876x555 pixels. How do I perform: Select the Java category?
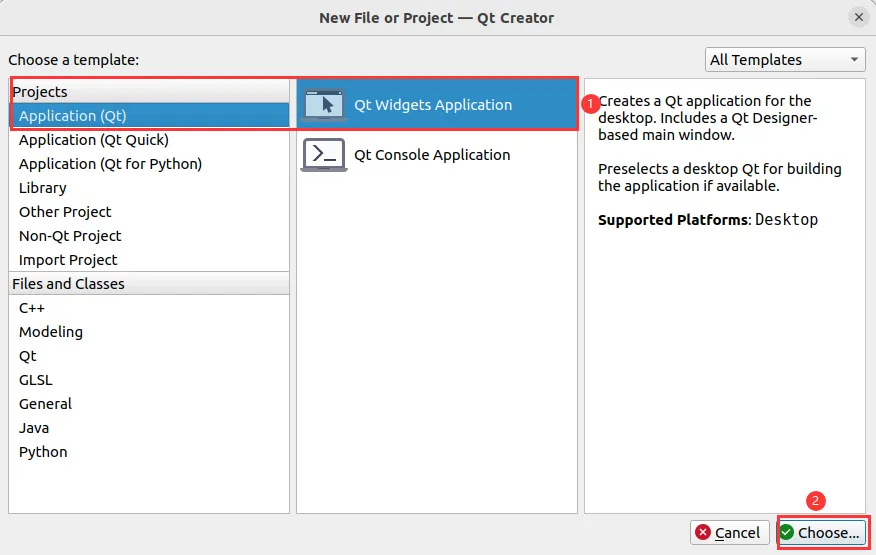coord(149,428)
